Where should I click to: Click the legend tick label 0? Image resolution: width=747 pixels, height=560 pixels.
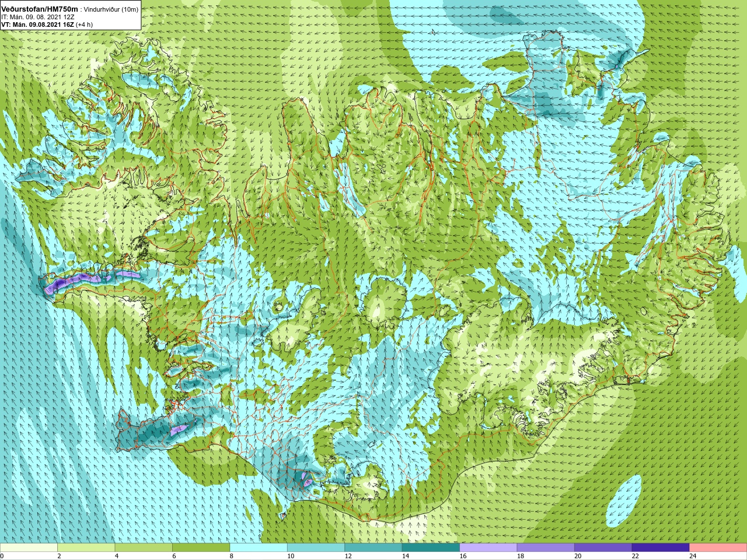point(2,556)
